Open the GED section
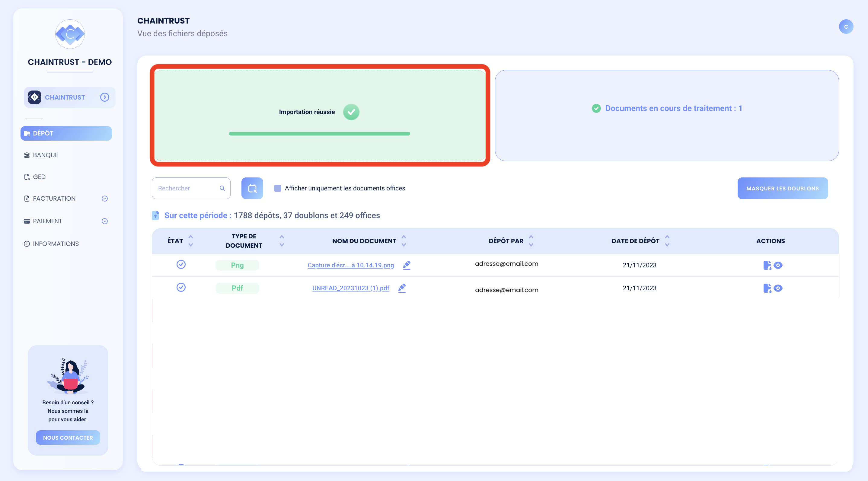Screen dimensions: 868x481 click(39, 177)
